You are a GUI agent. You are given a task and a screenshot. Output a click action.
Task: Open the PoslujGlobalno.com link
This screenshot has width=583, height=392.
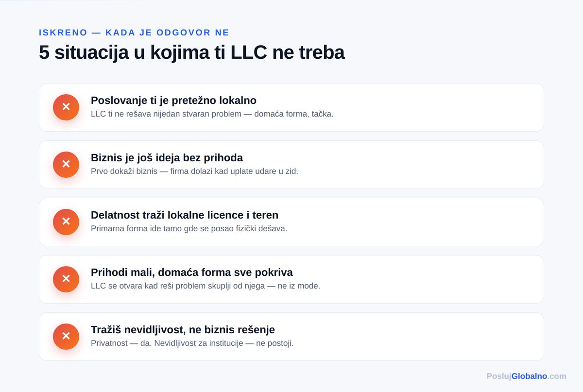(526, 376)
